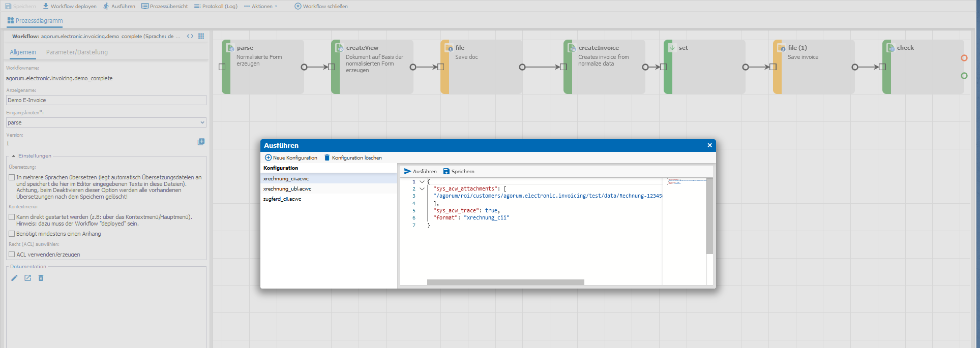This screenshot has width=980, height=348.
Task: Click the Konfiguration column header
Action: (329, 168)
